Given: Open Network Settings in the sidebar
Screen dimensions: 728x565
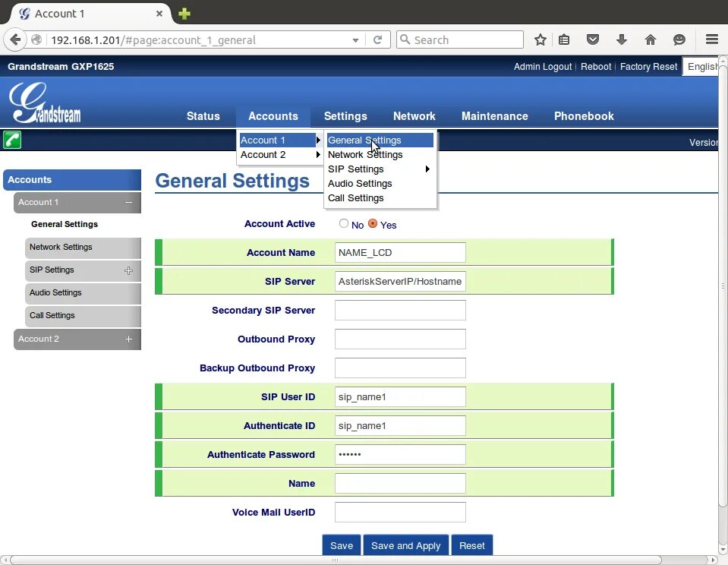Looking at the screenshot, I should point(83,248).
